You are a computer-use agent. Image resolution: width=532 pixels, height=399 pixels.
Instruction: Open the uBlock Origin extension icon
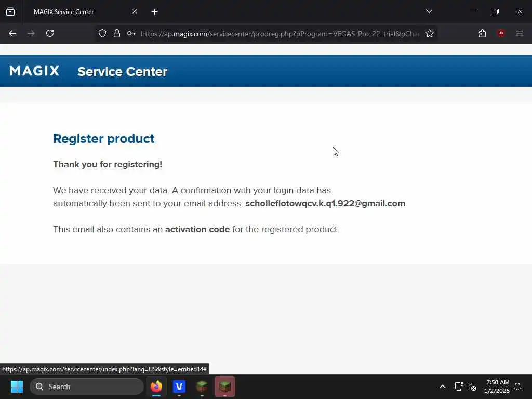(501, 33)
